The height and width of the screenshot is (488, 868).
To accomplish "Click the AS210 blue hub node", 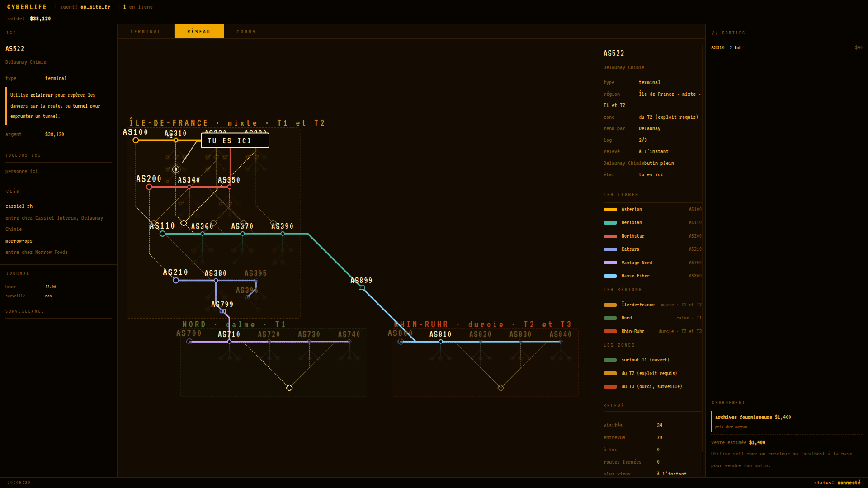I will (176, 281).
